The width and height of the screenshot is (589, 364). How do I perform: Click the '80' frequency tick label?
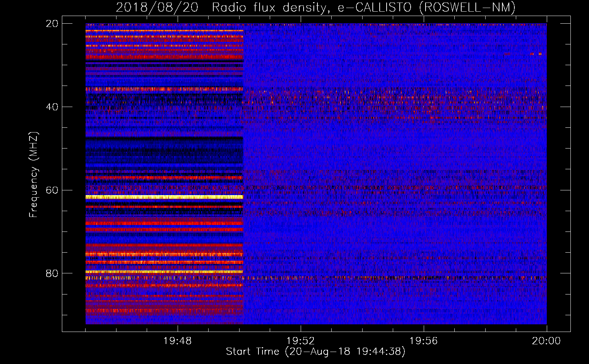coord(52,273)
